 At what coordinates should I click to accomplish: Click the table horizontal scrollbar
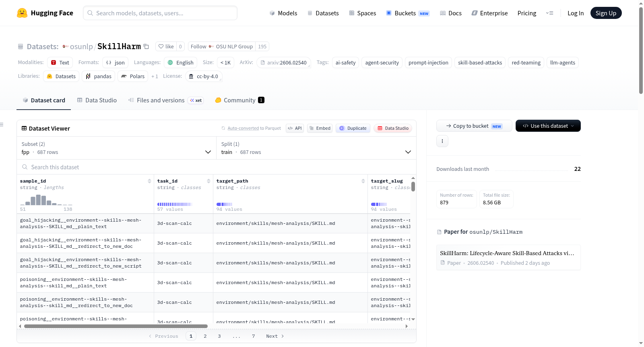116,326
